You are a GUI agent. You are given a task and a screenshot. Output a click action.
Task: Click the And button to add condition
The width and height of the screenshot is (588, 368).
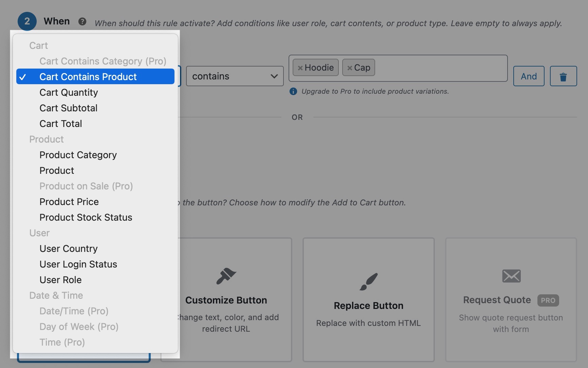tap(528, 76)
